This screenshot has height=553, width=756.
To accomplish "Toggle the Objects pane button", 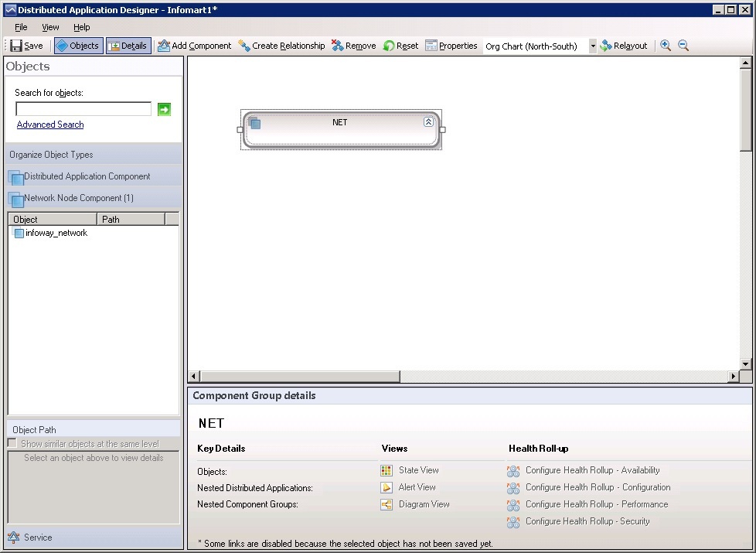I will (79, 46).
